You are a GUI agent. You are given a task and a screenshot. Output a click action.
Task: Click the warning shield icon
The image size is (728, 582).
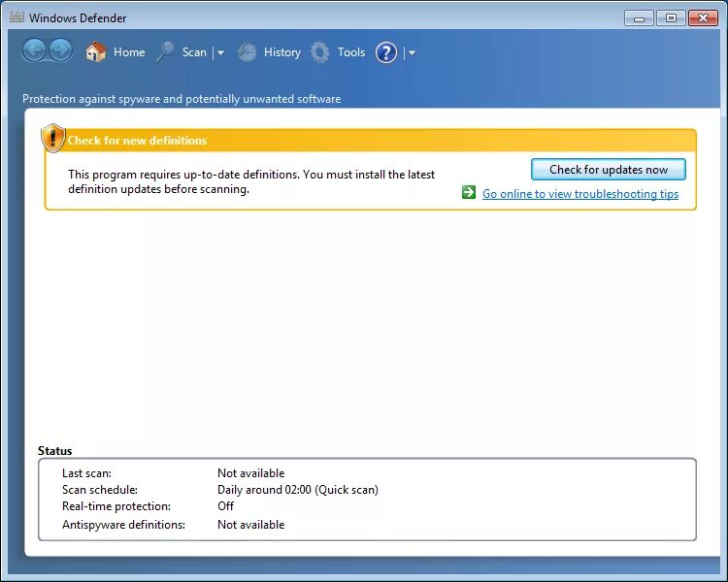click(53, 139)
